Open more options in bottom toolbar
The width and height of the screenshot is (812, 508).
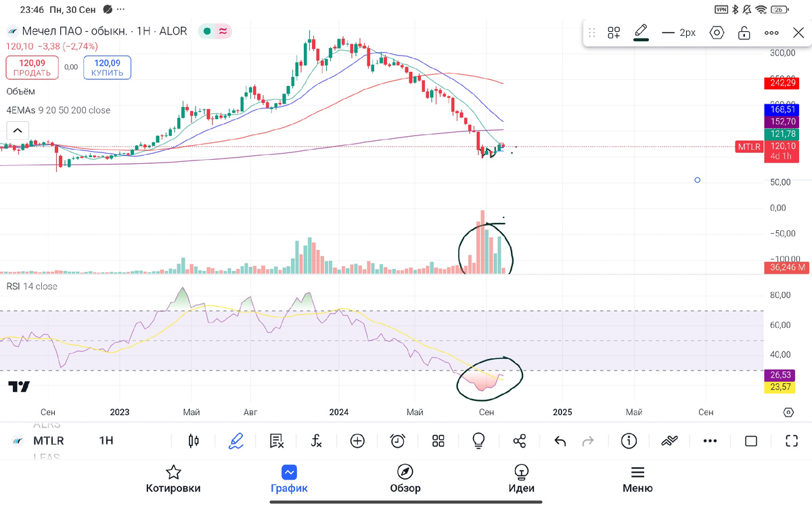[x=710, y=442]
